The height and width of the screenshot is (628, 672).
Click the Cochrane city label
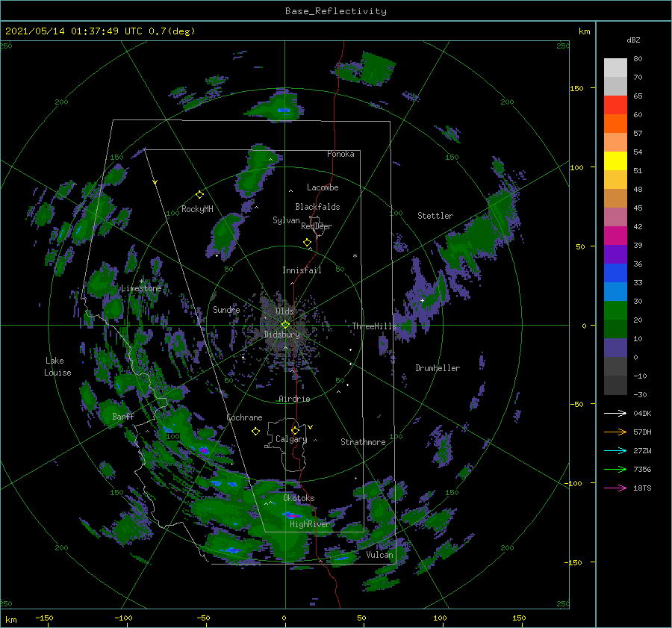point(244,417)
